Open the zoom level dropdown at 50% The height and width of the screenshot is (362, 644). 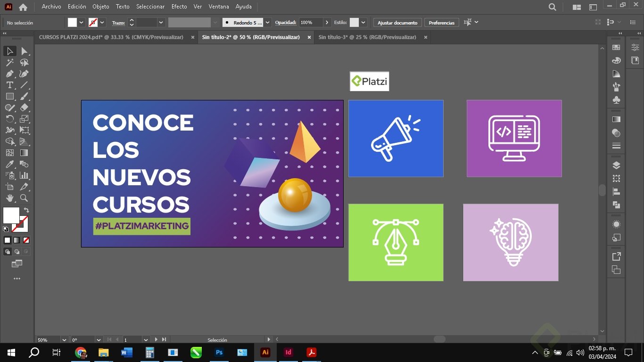(64, 339)
